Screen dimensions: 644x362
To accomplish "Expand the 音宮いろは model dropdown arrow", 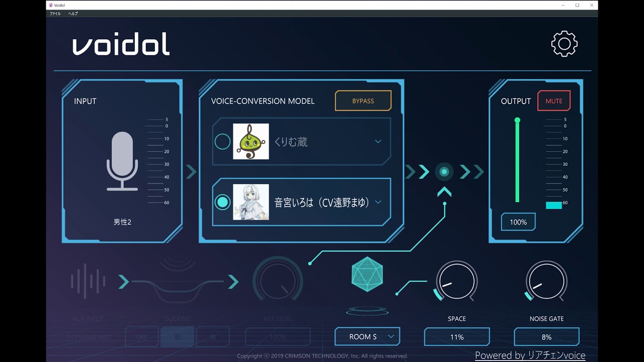I will pyautogui.click(x=378, y=202).
